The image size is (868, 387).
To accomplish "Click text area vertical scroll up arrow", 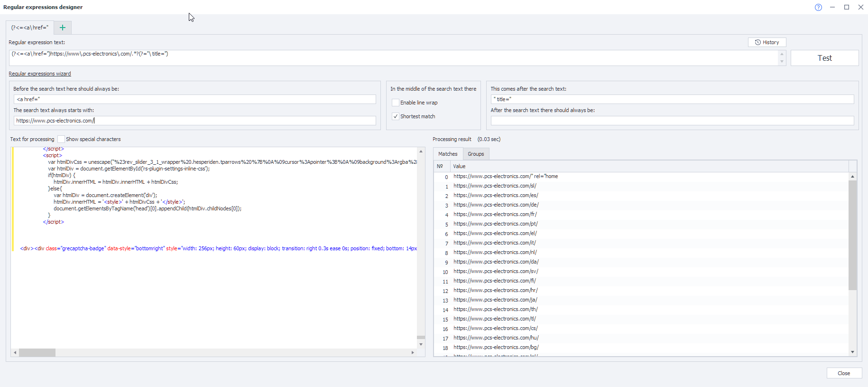I will point(421,151).
